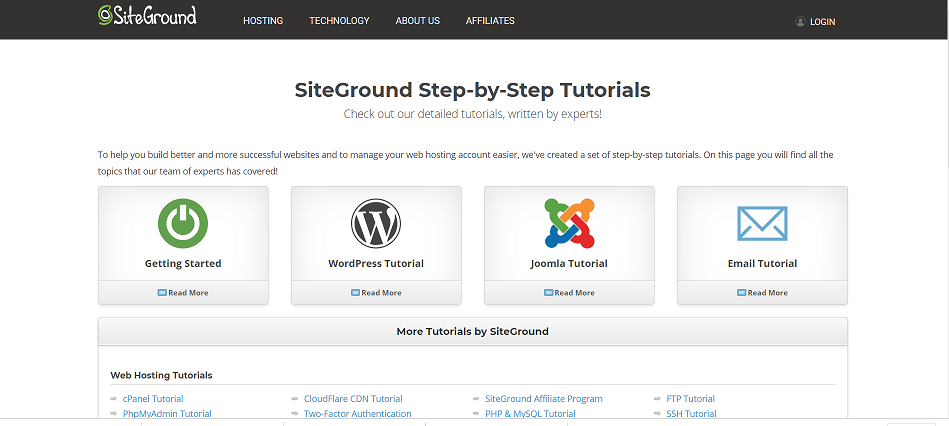The image size is (949, 426).
Task: Open the AFFILIATES menu
Action: coord(490,21)
